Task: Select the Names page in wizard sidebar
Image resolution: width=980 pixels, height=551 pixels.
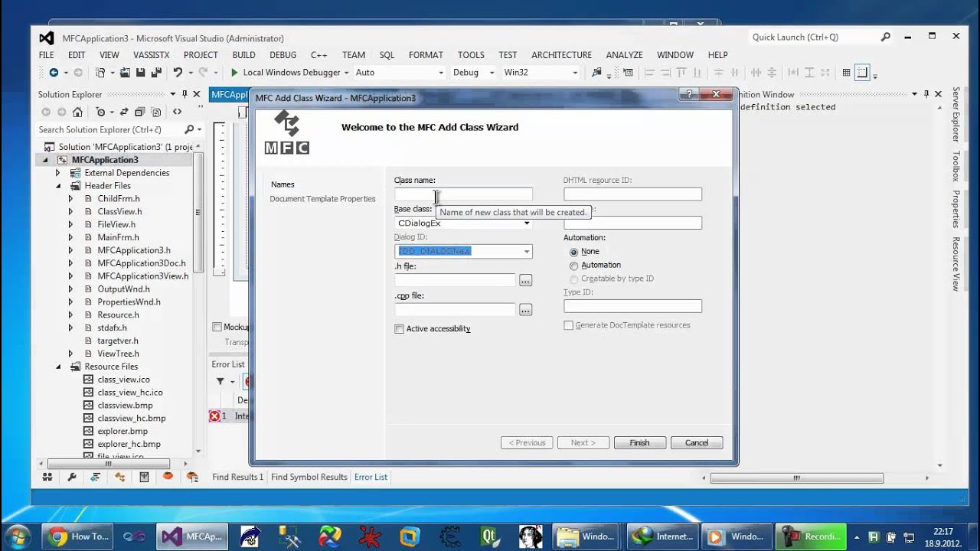Action: click(283, 184)
